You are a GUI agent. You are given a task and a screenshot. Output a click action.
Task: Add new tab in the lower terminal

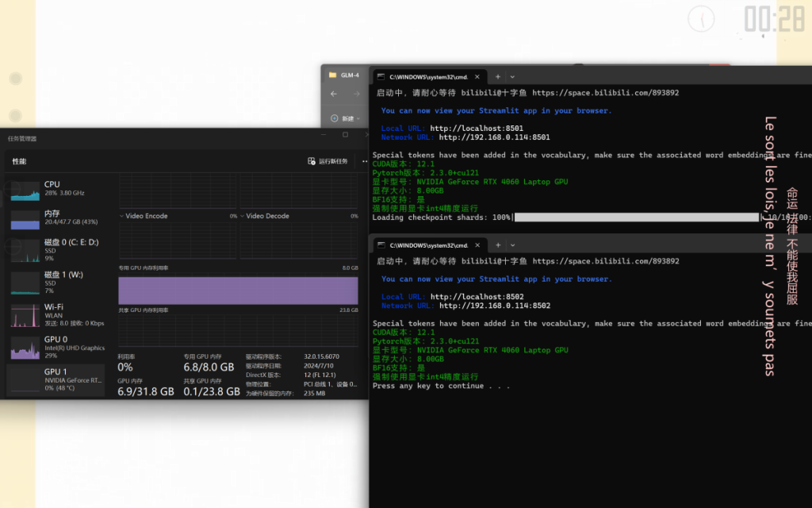(x=498, y=244)
